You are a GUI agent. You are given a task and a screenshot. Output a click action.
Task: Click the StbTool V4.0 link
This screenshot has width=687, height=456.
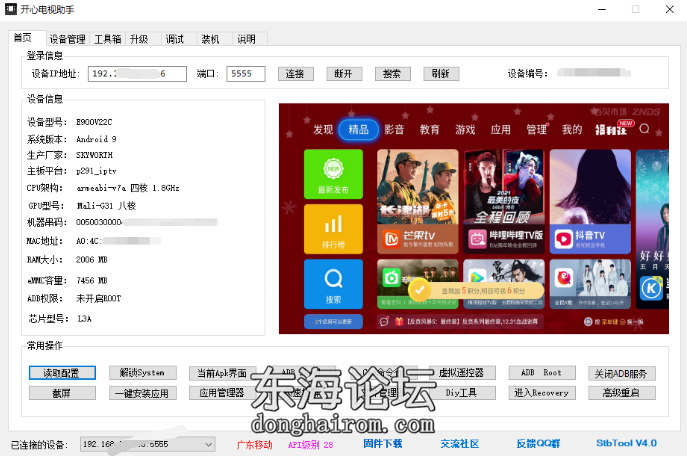pos(626,443)
